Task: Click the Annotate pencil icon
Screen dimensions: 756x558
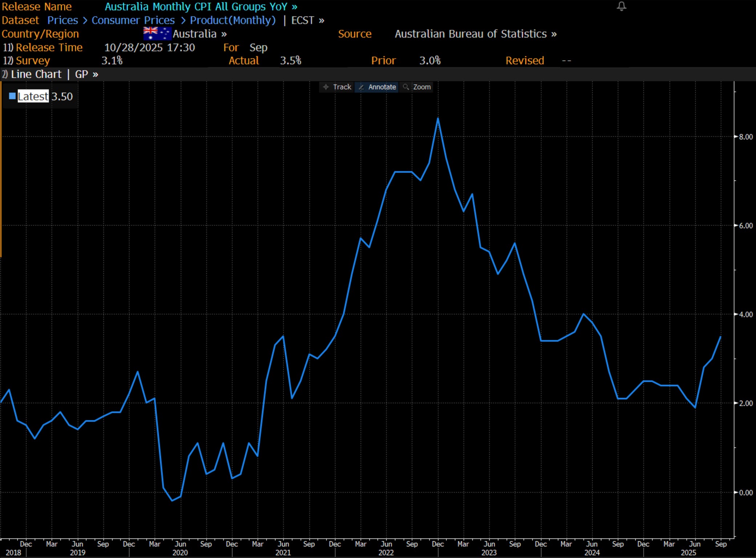Action: click(x=361, y=87)
